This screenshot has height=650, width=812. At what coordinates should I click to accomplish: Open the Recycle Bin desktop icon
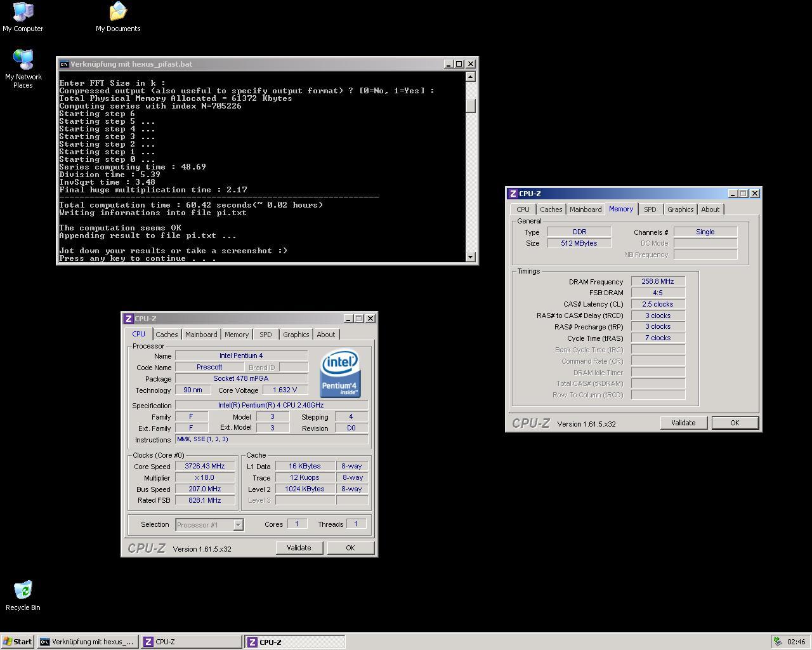(23, 595)
